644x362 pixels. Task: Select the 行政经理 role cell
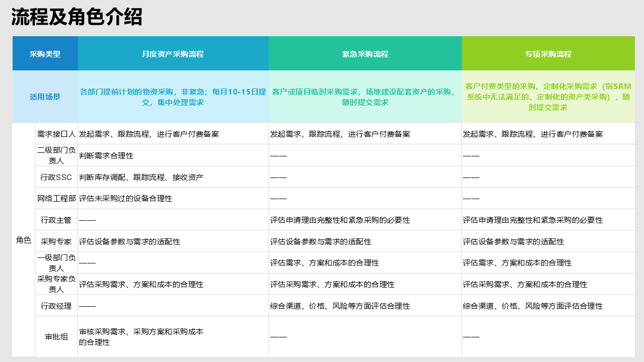[56, 306]
